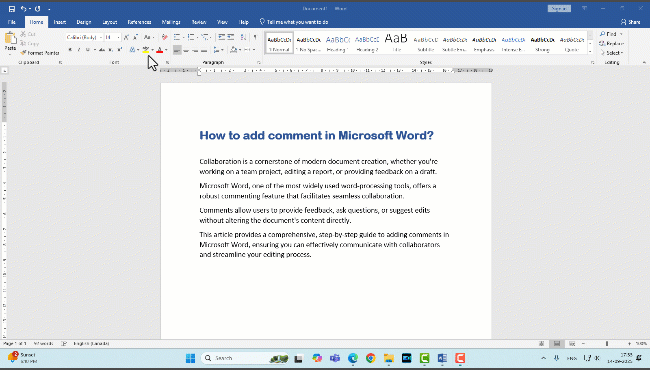
Task: Click the Numbering list icon
Action: pos(191,37)
